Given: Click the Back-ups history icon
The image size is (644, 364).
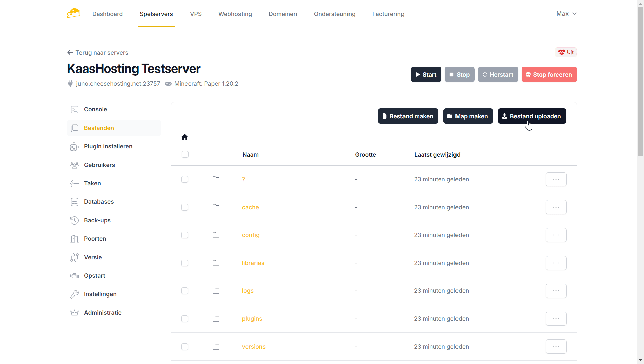Looking at the screenshot, I should (74, 220).
